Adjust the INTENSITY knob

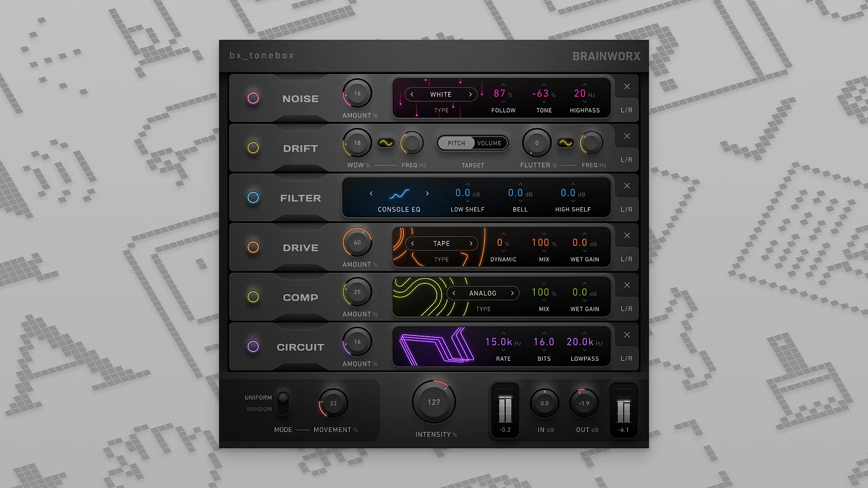[433, 402]
